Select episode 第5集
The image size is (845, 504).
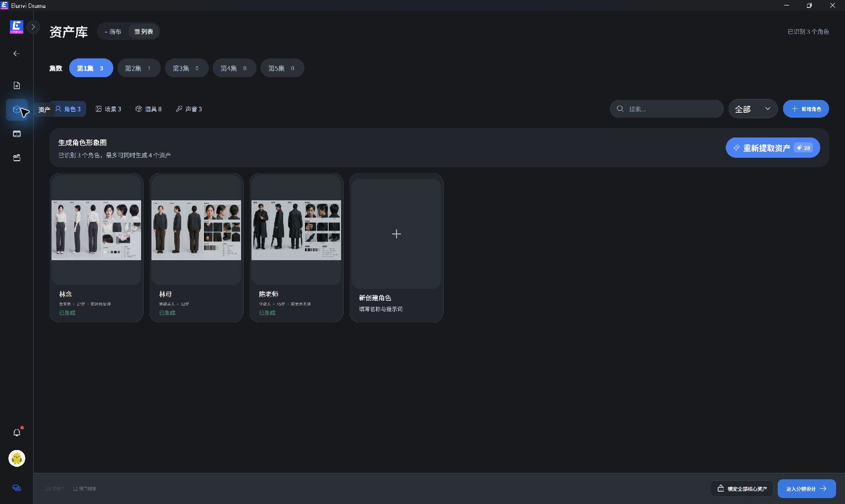(x=282, y=68)
